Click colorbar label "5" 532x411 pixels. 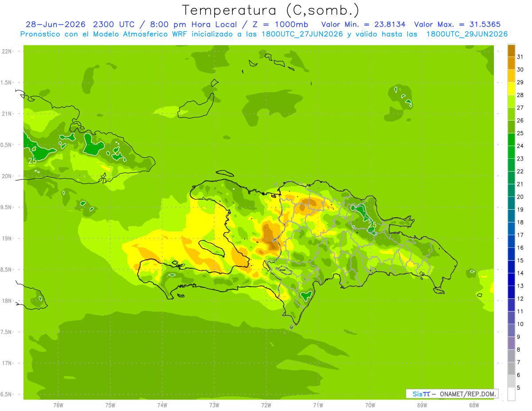519,388
